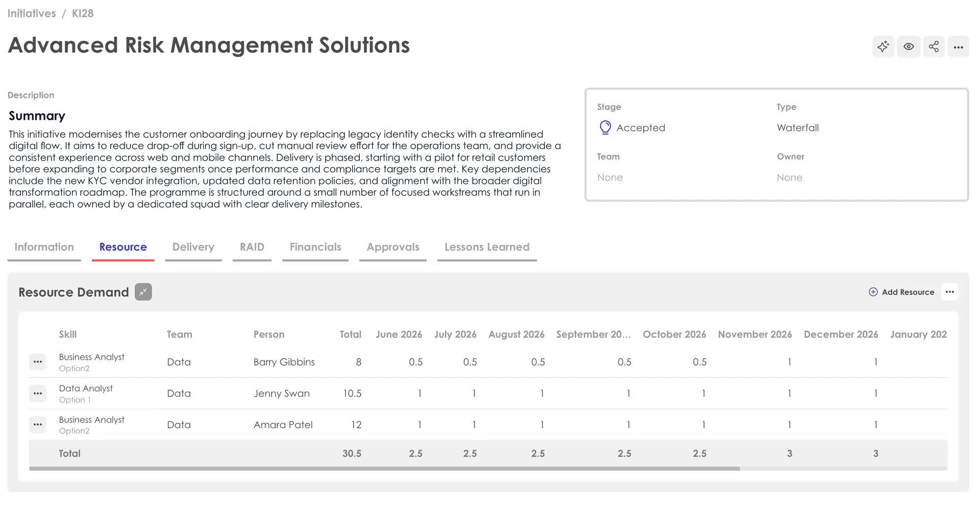Image resolution: width=980 pixels, height=506 pixels.
Task: Click the Add Resource button
Action: coord(901,292)
